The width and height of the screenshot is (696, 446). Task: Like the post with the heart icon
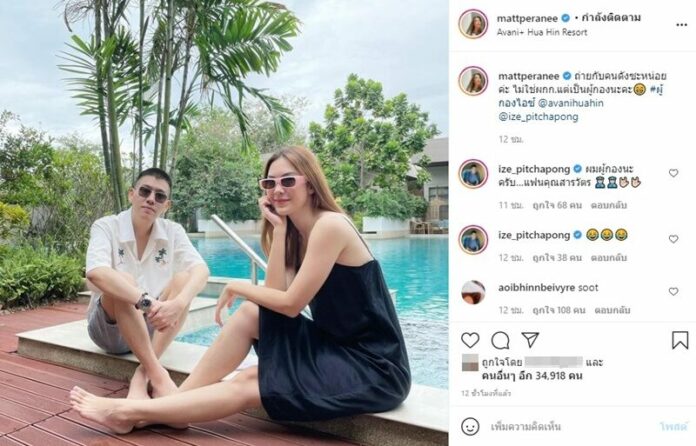click(x=470, y=340)
